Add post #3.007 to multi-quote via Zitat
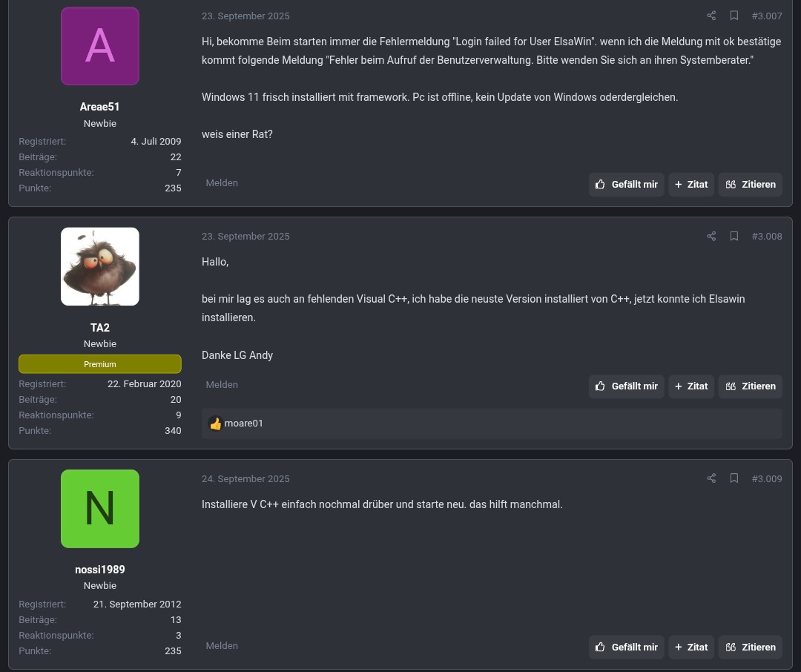Viewport: 801px width, 672px height. point(691,184)
